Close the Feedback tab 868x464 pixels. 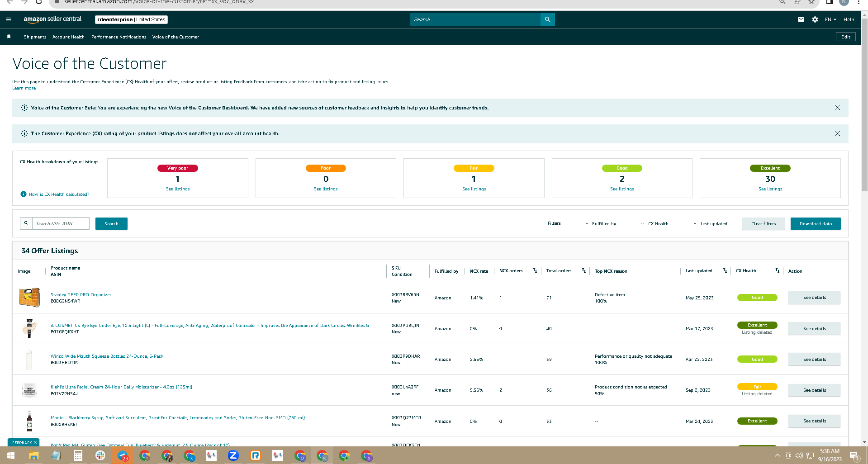(35, 442)
